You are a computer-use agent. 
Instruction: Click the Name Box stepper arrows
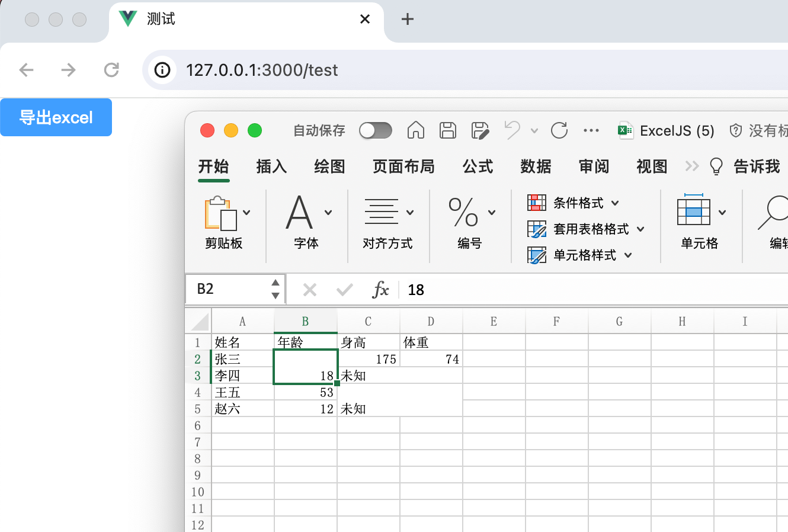276,289
